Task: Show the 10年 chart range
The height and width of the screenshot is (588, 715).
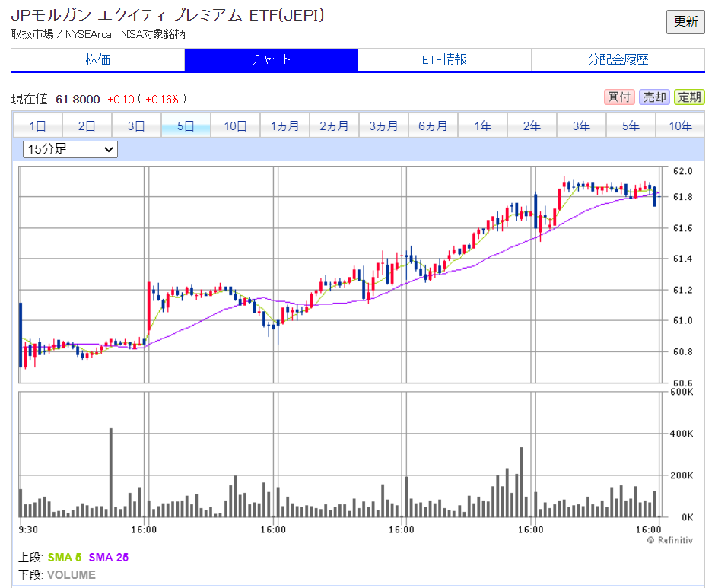Action: click(680, 126)
